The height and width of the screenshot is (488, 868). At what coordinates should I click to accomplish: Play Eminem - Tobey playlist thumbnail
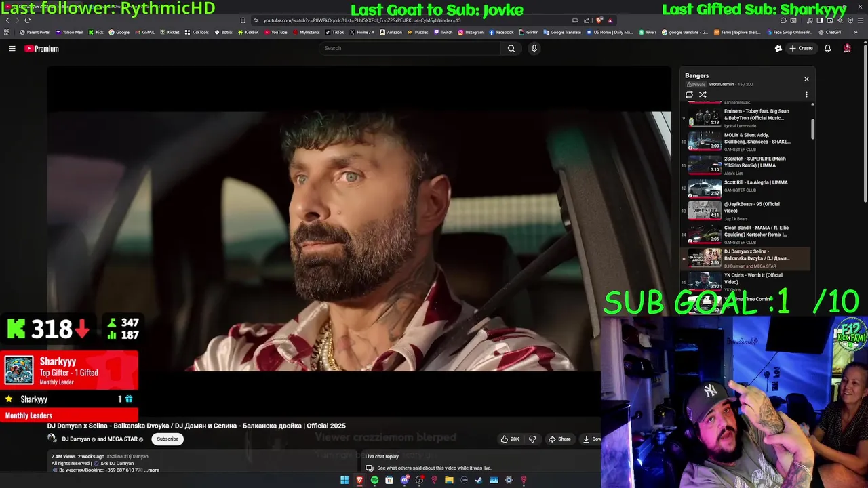[x=705, y=119]
